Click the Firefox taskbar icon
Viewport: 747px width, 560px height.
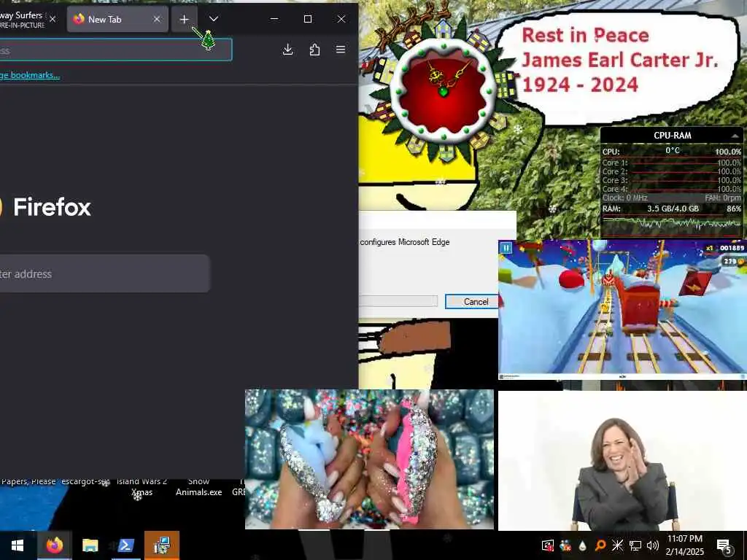click(x=54, y=545)
